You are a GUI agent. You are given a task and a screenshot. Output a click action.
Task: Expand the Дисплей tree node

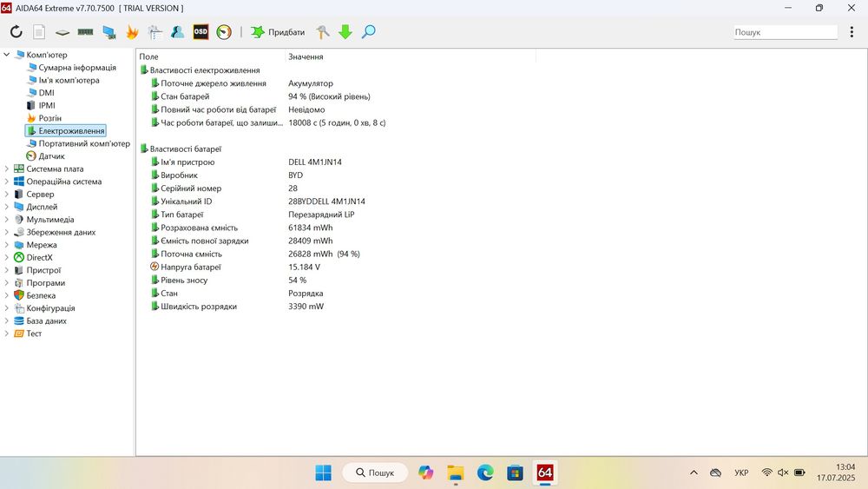pos(7,207)
